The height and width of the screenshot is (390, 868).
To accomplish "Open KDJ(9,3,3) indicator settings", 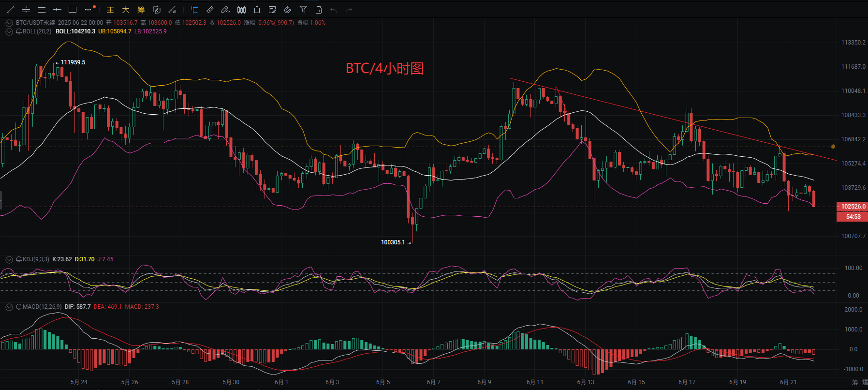I will tap(36, 259).
